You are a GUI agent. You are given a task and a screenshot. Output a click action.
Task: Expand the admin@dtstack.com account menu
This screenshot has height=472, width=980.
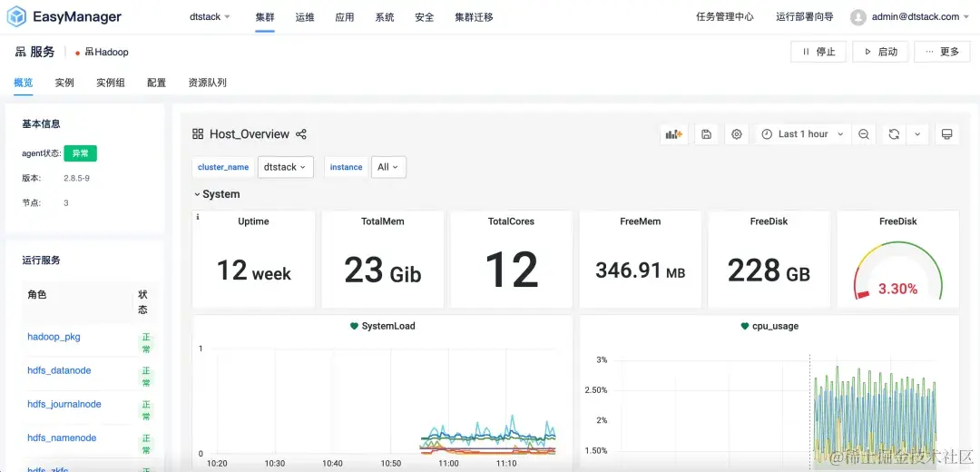[x=920, y=17]
